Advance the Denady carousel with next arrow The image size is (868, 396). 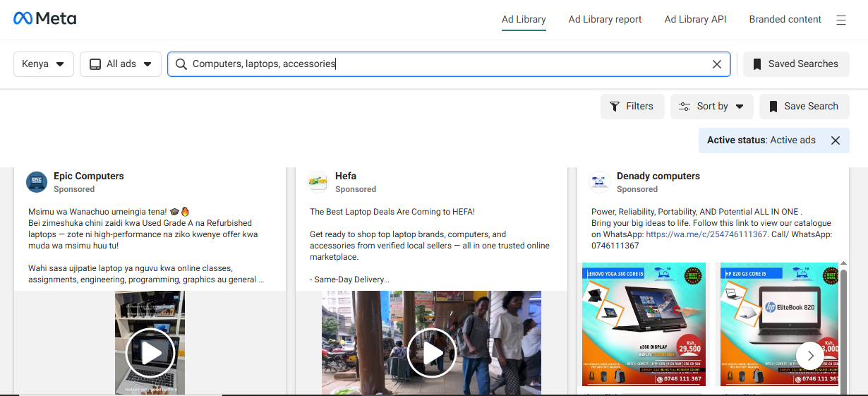pos(810,355)
